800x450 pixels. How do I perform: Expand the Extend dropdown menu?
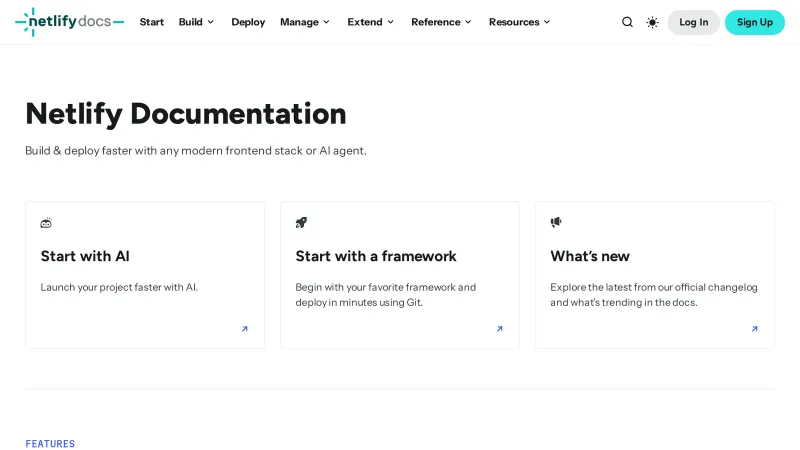coord(370,22)
